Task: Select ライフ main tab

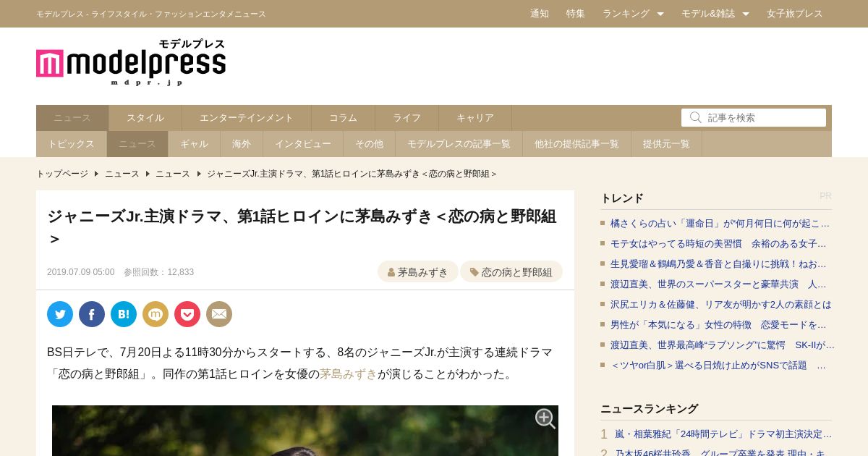Action: point(407,118)
